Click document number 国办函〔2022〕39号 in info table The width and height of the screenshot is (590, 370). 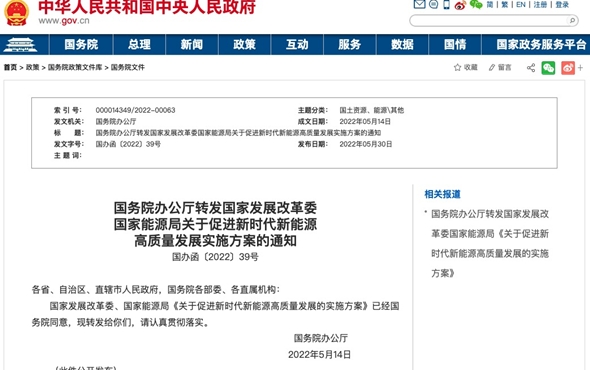[128, 144]
